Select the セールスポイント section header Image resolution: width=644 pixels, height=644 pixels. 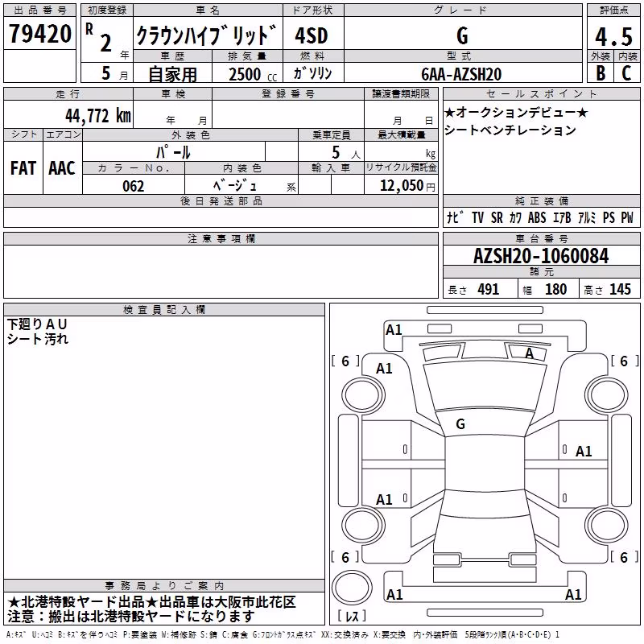[x=541, y=93]
